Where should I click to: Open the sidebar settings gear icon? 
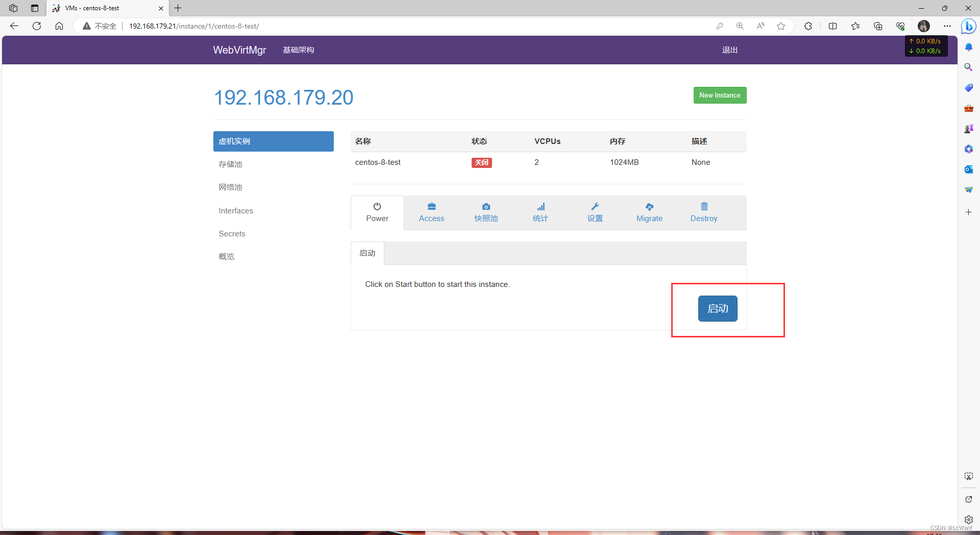coord(968,520)
